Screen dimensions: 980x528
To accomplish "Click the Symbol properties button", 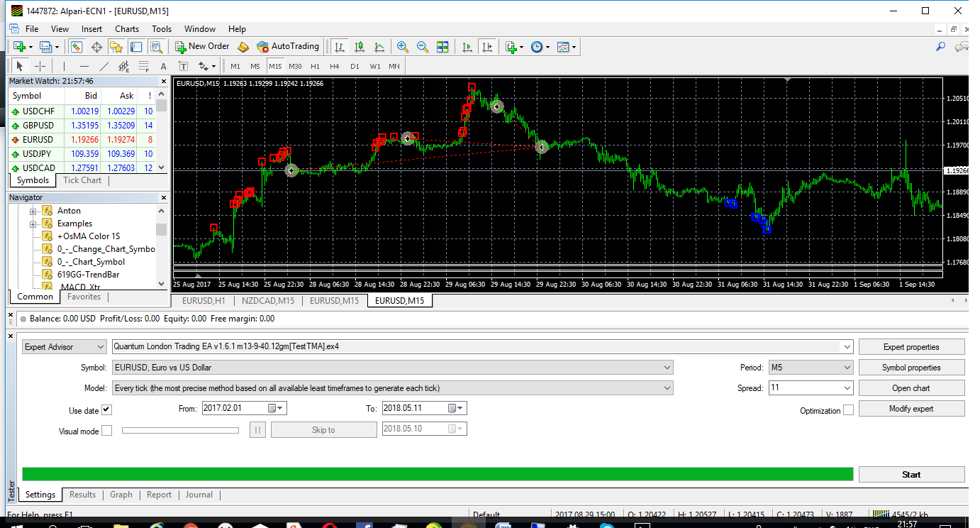I will pyautogui.click(x=911, y=368).
